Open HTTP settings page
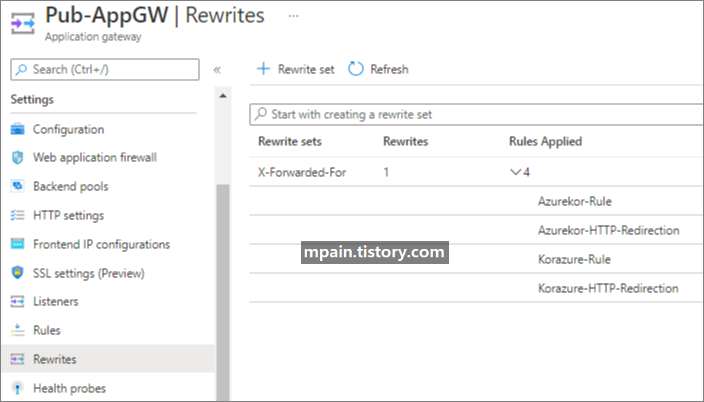Screen dimensions: 704x402 [68, 215]
